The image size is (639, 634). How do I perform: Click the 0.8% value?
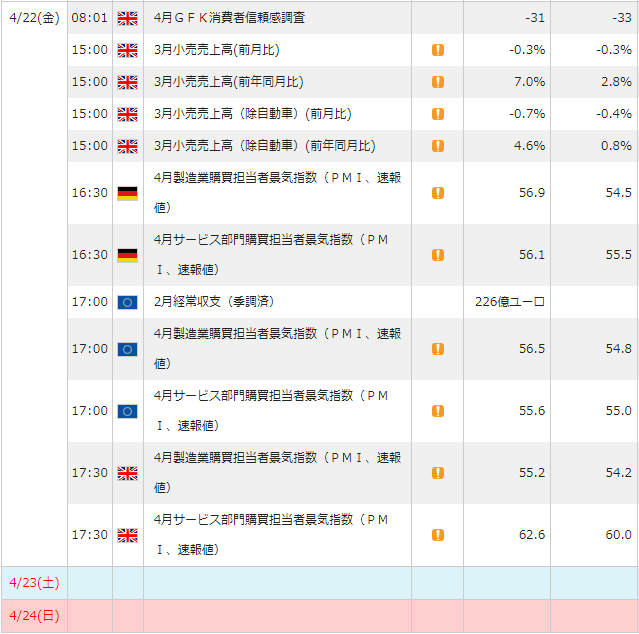(617, 146)
